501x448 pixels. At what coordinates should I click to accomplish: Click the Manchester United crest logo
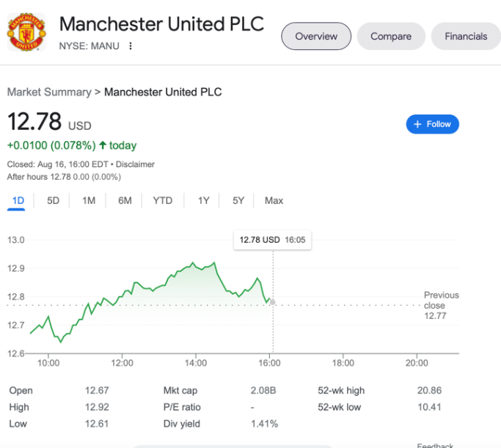26,32
